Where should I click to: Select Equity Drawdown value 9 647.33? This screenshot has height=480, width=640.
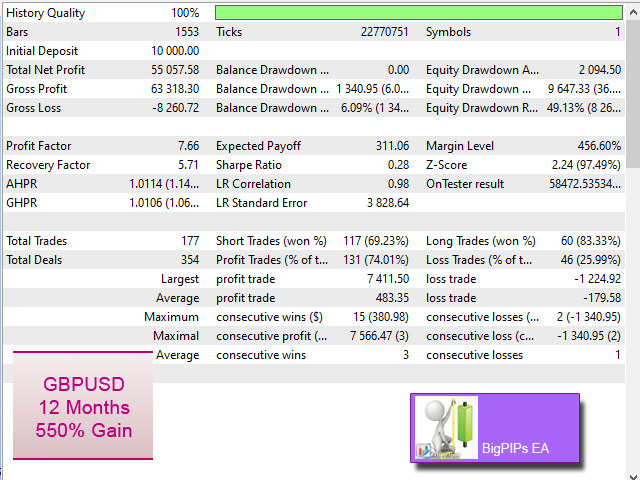(584, 89)
